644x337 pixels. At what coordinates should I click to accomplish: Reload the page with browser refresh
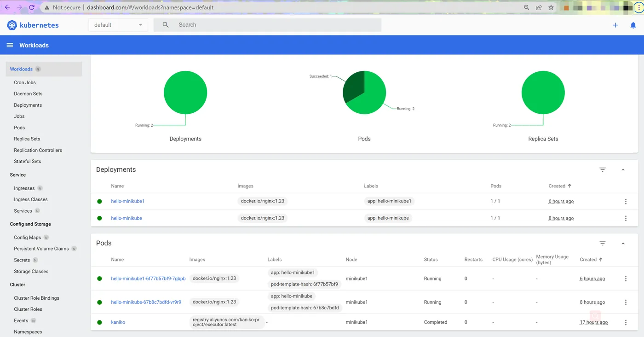coord(32,7)
